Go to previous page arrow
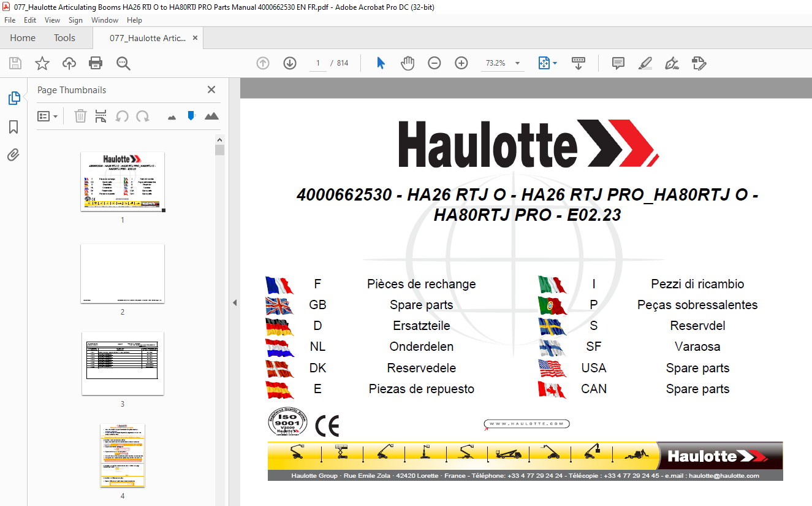The height and width of the screenshot is (506, 812). (x=263, y=63)
